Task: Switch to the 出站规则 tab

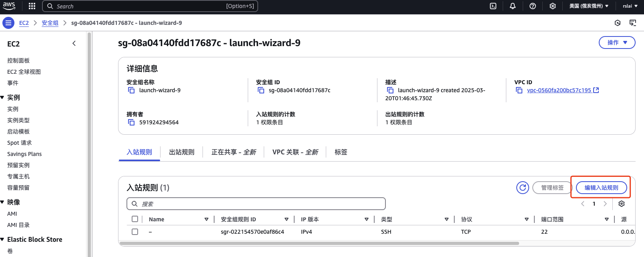Action: pyautogui.click(x=182, y=152)
